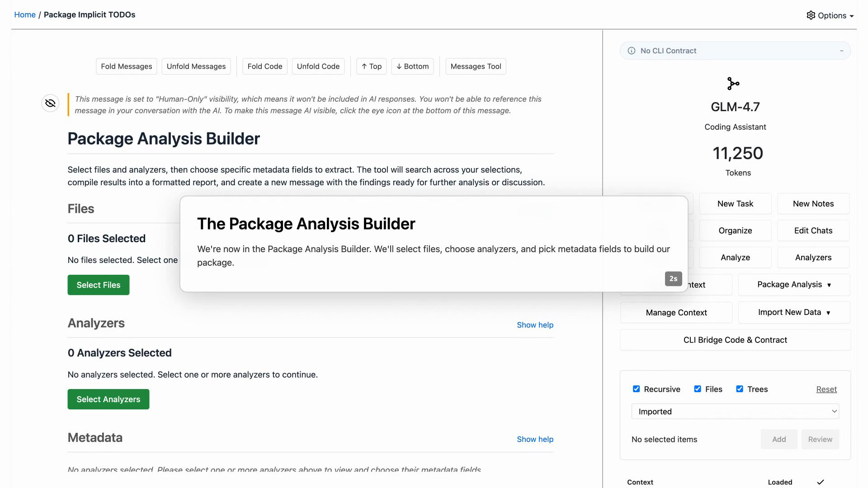Click the Add button
This screenshot has height=488, width=868.
click(779, 439)
